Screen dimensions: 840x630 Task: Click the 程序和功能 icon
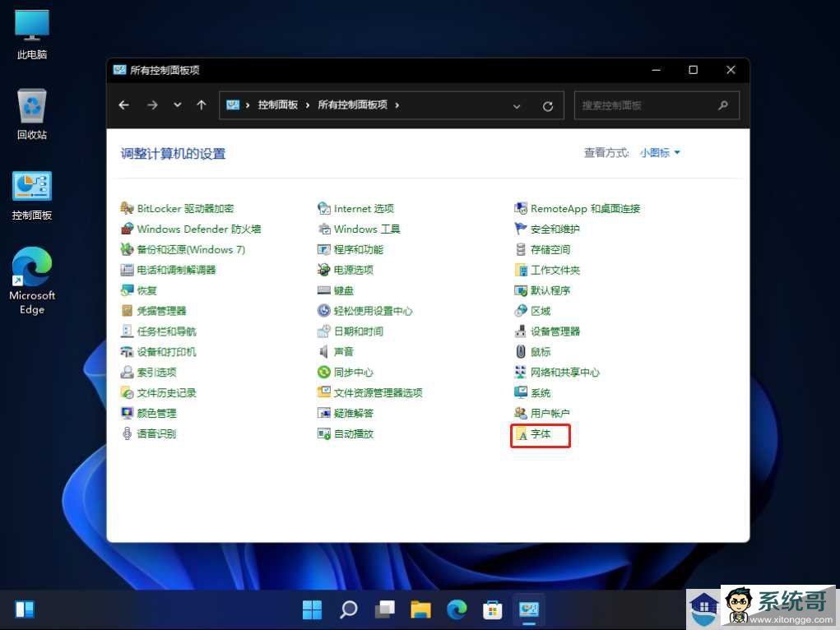coord(323,249)
